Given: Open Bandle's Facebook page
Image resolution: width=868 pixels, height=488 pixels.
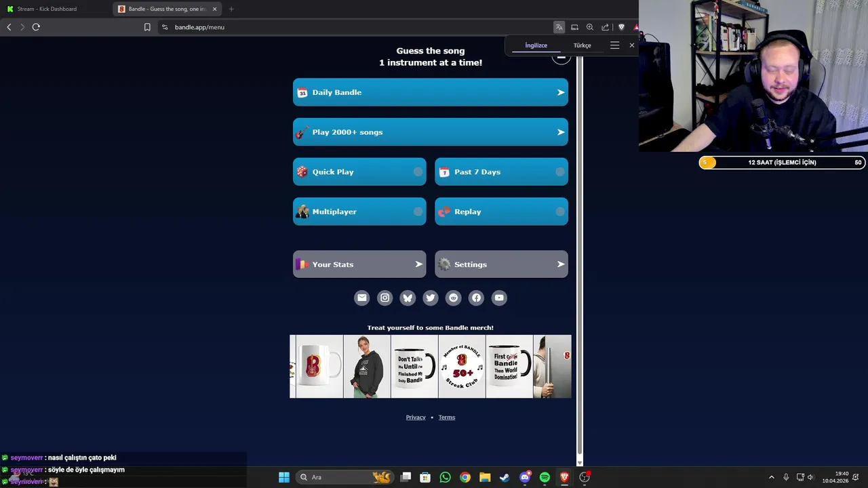Looking at the screenshot, I should (x=477, y=298).
